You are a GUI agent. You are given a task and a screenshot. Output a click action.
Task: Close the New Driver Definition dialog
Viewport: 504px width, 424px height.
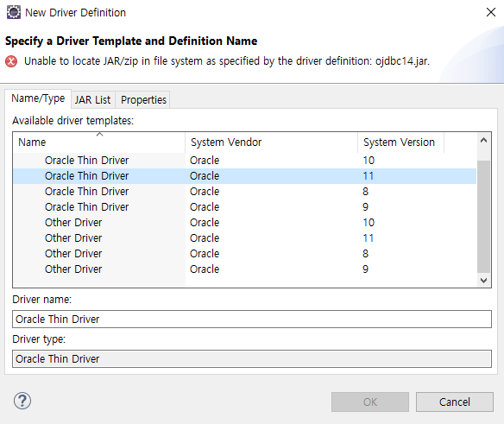point(490,13)
